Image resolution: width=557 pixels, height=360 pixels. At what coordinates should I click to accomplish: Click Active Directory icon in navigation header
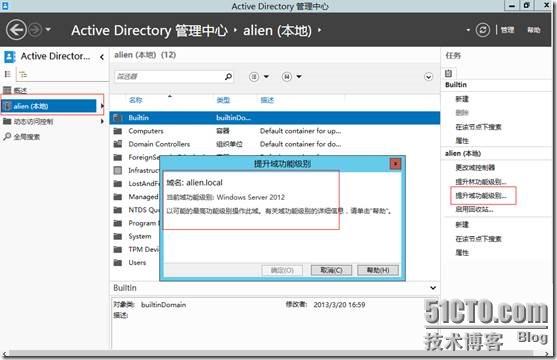10,57
